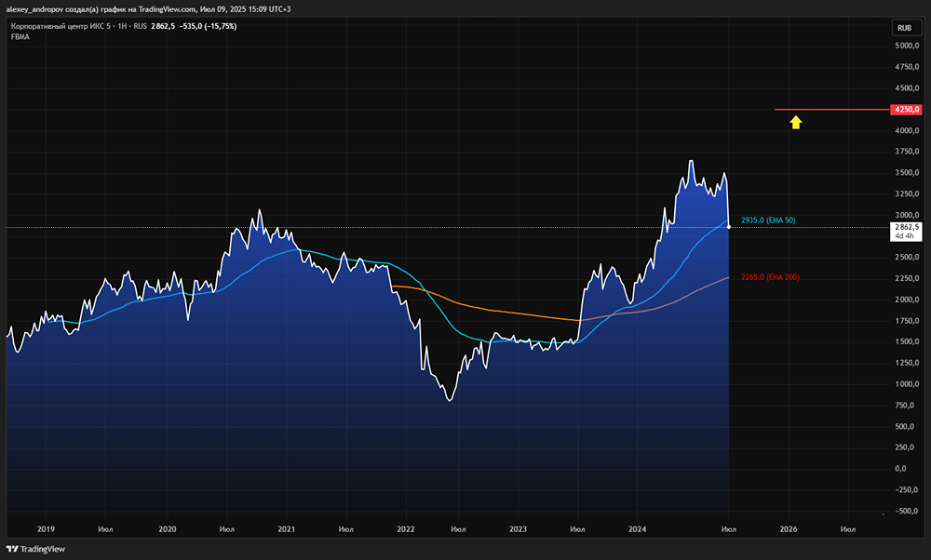Click the 2935.0 (EMA 50) label
Image resolution: width=931 pixels, height=560 pixels.
click(768, 220)
